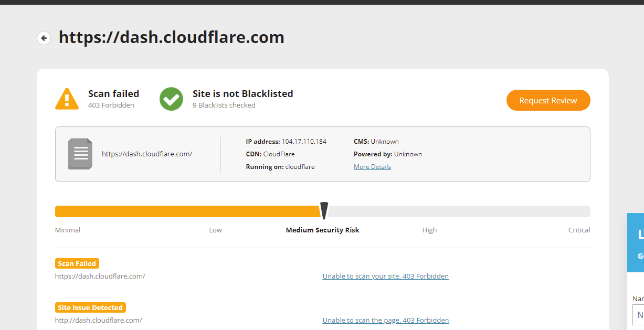
Task: Click the orange warning triangle icon
Action: (67, 99)
